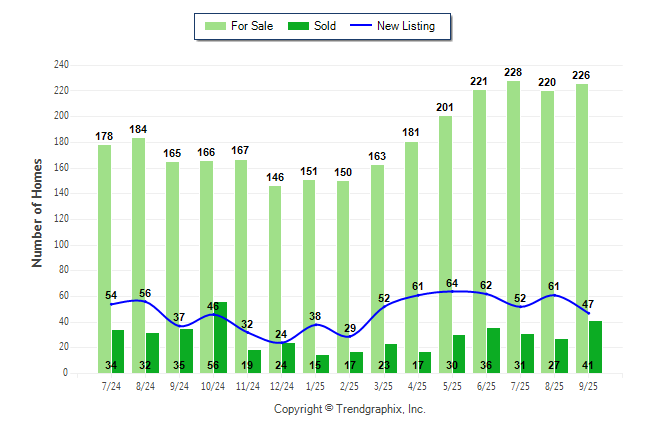This screenshot has width=646, height=434.
Task: Click the 12/24 New Listing point labeled 24
Action: click(x=282, y=342)
